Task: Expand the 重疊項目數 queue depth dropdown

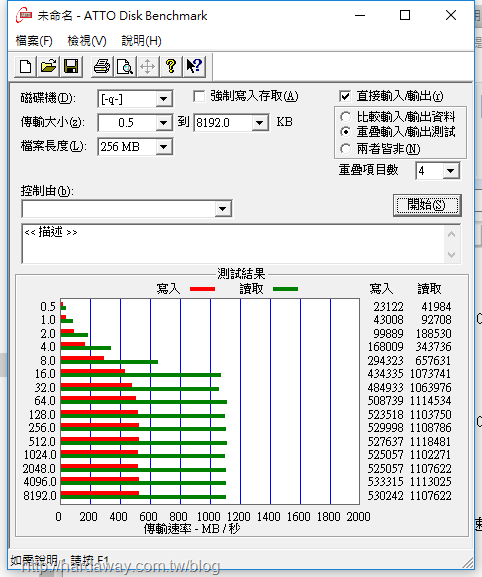Action: 451,171
